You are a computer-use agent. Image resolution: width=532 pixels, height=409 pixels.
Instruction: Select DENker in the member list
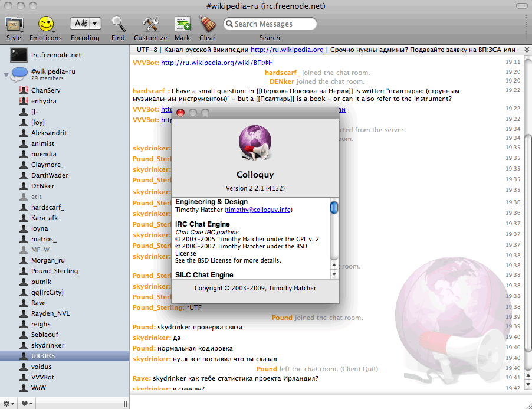64,186
